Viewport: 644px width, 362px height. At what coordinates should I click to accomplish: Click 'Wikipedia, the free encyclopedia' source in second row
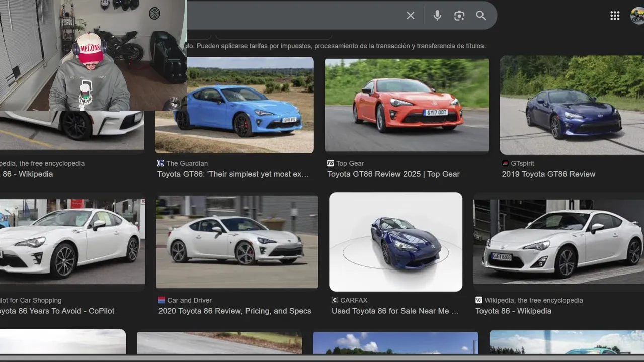(x=534, y=300)
